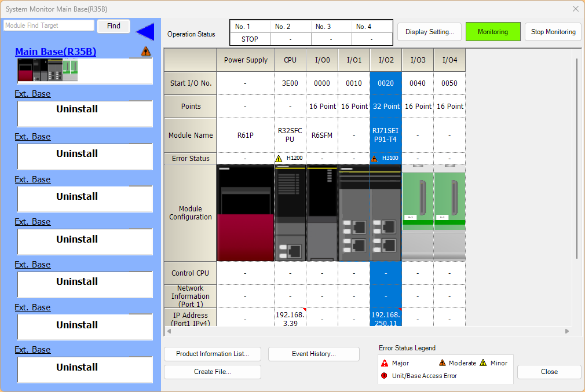
Task: Open the Main Base(R35B) link
Action: pos(56,52)
